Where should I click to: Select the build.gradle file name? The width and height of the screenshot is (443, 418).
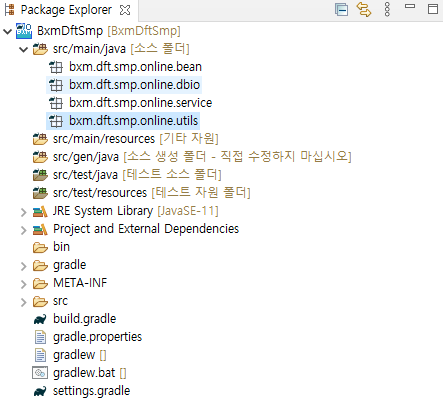[x=84, y=319]
